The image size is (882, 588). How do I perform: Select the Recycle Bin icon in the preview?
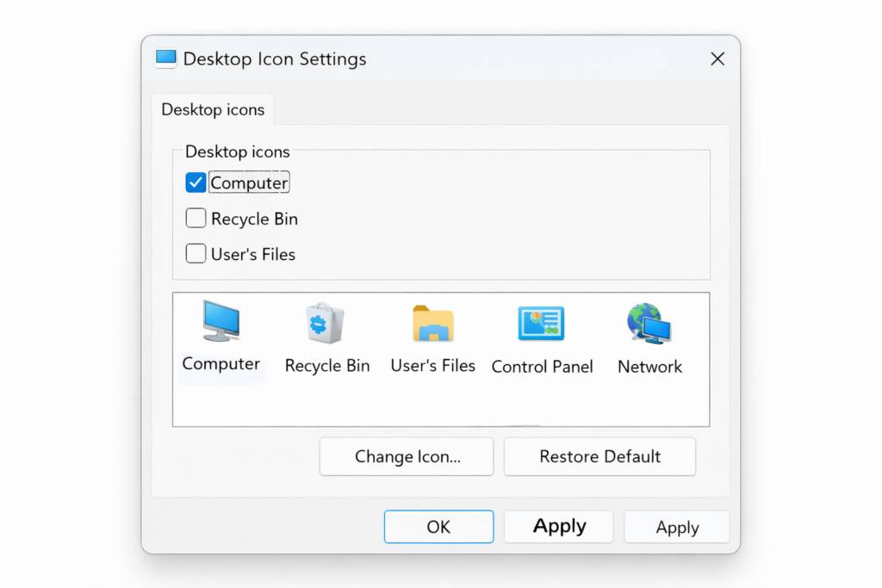327,324
